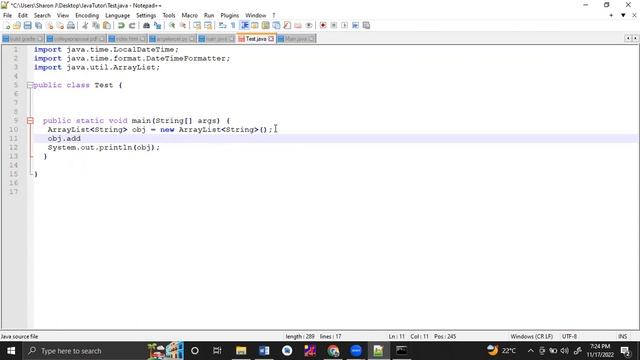640x360 pixels.
Task: Open the Edit menu
Action: pos(23,16)
